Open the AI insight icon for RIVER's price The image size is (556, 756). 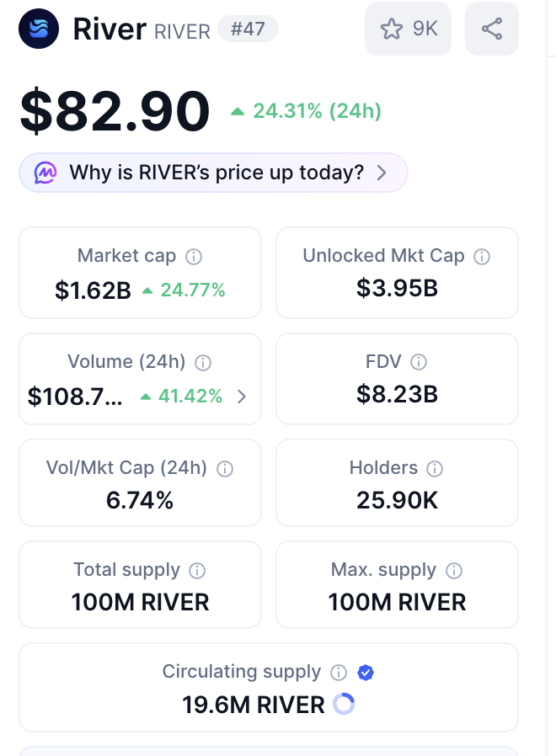point(45,173)
